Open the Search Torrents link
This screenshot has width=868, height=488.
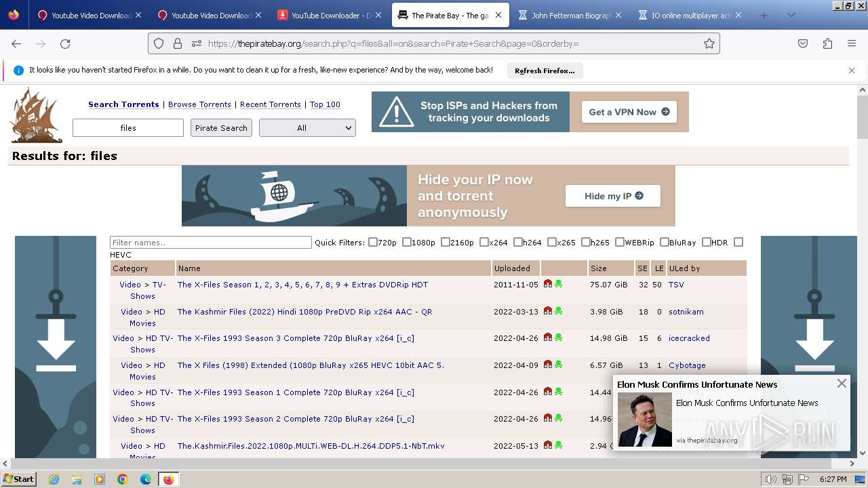pyautogui.click(x=123, y=104)
